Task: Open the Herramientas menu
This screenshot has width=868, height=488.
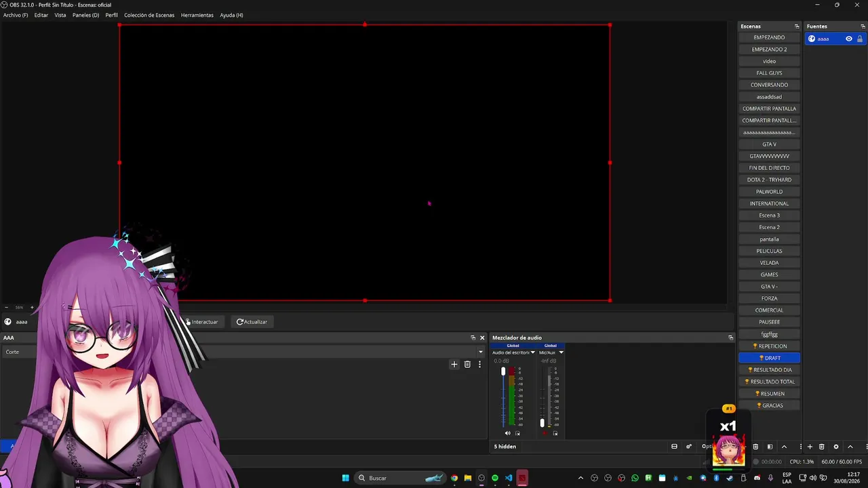Action: [197, 15]
